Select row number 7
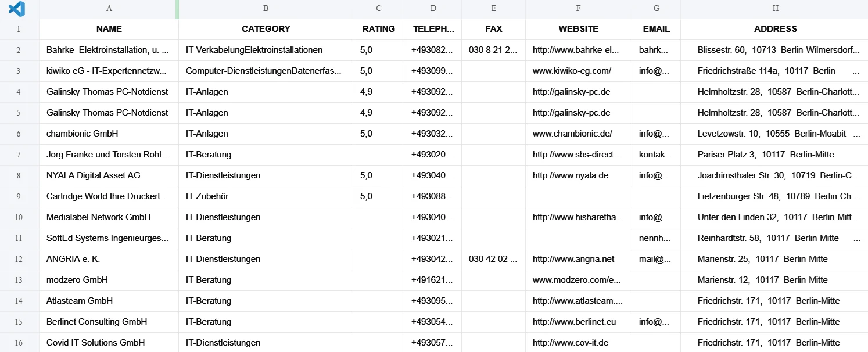The width and height of the screenshot is (868, 352). tap(19, 155)
